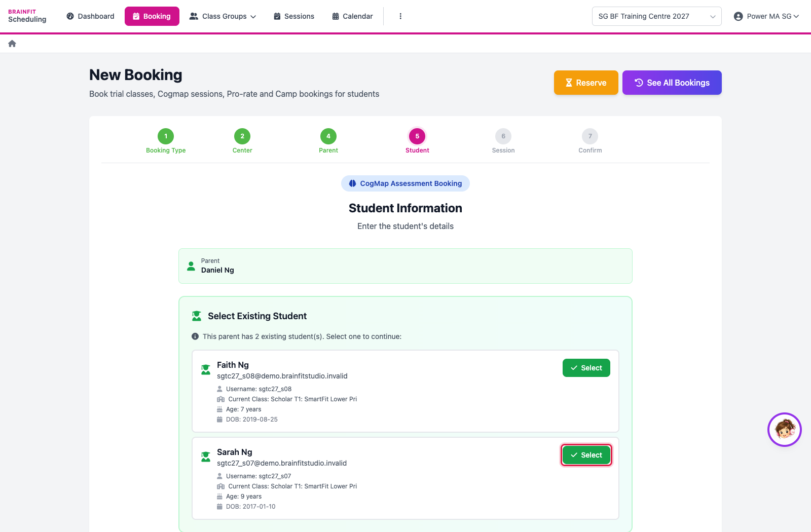Image resolution: width=811 pixels, height=532 pixels.
Task: Open the chat assistant avatar bubble
Action: 784,430
